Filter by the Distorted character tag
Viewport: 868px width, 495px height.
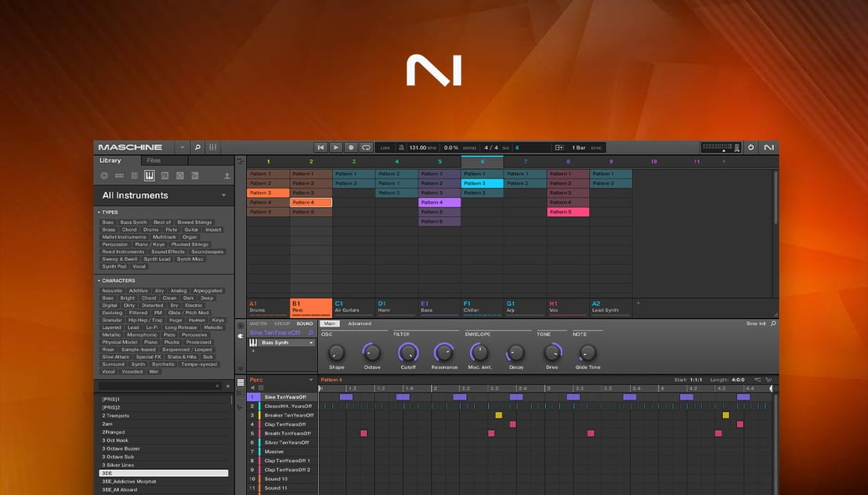click(x=152, y=305)
